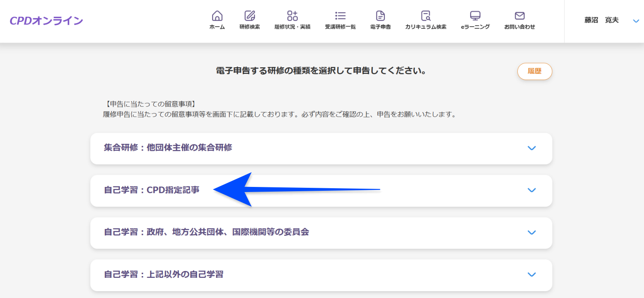
Task: Select the 受講研修一覧 menu label
Action: [340, 27]
